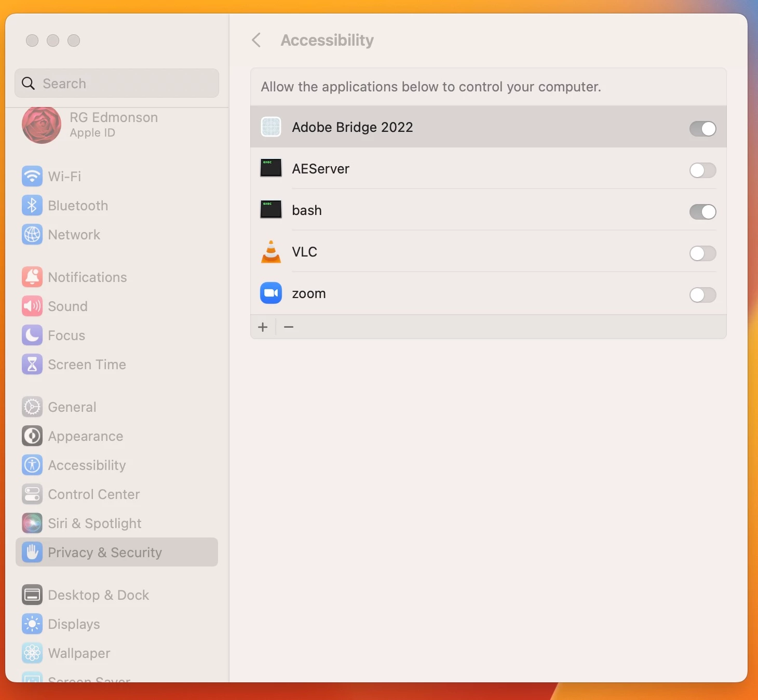Image resolution: width=758 pixels, height=700 pixels.
Task: Click the Focus moon icon
Action: click(x=32, y=335)
